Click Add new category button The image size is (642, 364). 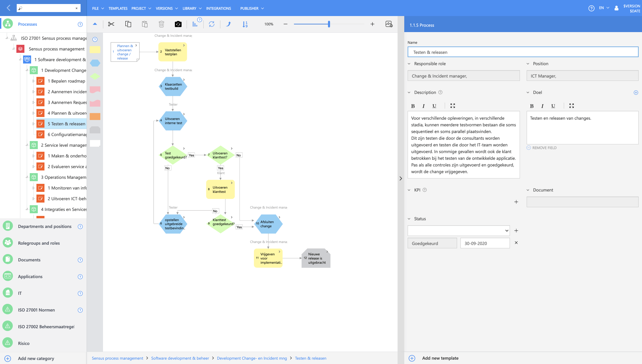click(29, 358)
